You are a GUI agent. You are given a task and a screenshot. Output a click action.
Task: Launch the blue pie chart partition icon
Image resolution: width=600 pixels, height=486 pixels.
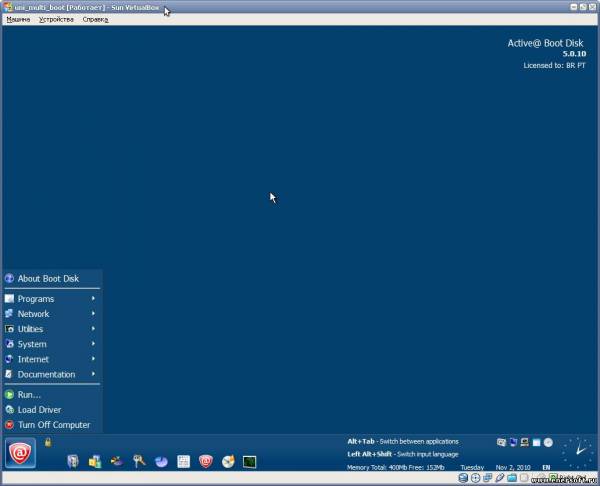coord(161,462)
